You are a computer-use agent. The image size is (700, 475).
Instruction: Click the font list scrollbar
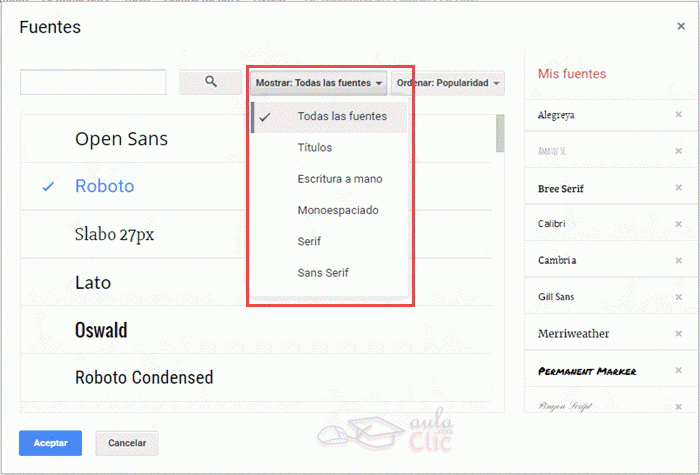click(499, 135)
